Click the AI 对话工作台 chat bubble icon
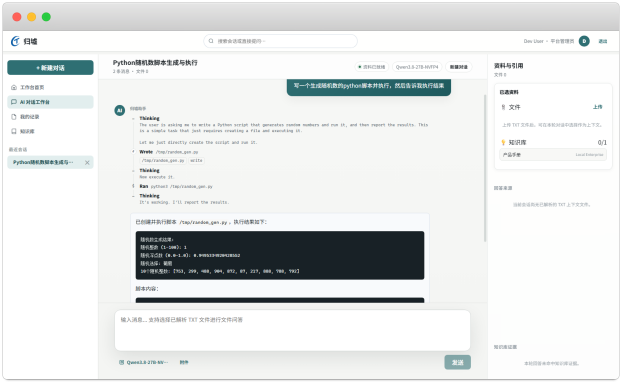This screenshot has width=622, height=382. coord(14,102)
